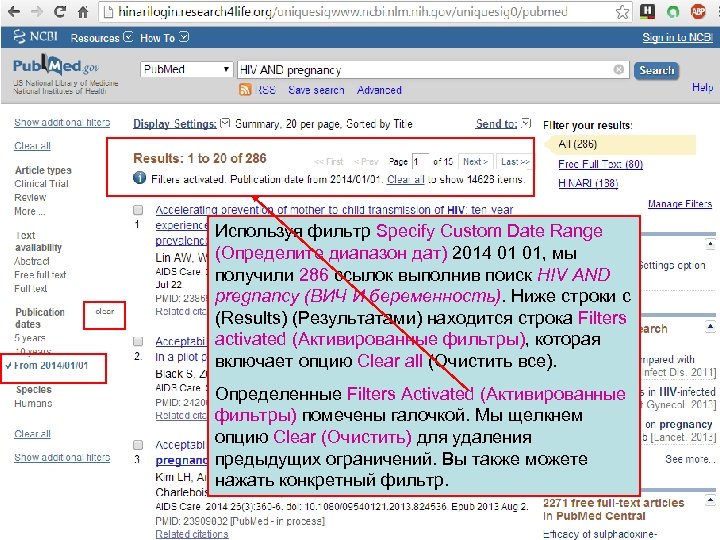This screenshot has height=540, width=720.
Task: Select the All (286) results filter
Action: coord(578,144)
